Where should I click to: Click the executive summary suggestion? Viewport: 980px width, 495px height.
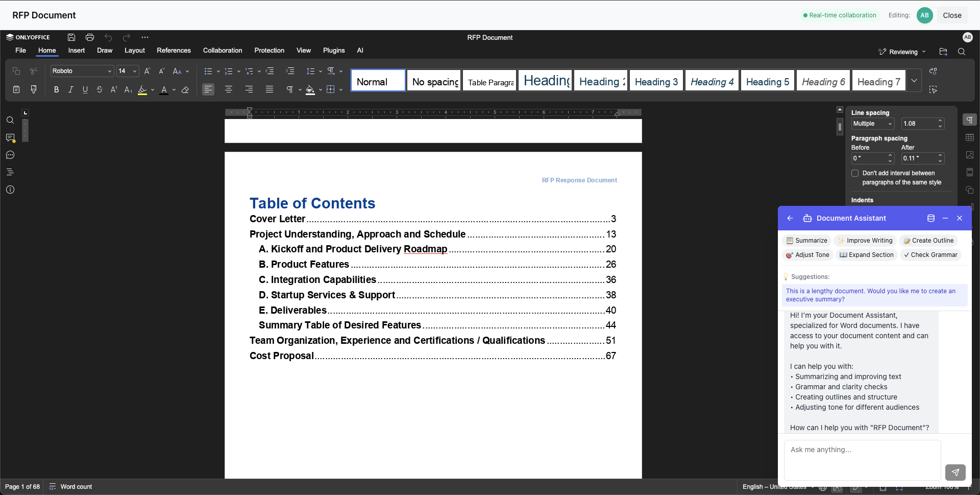[x=874, y=295]
